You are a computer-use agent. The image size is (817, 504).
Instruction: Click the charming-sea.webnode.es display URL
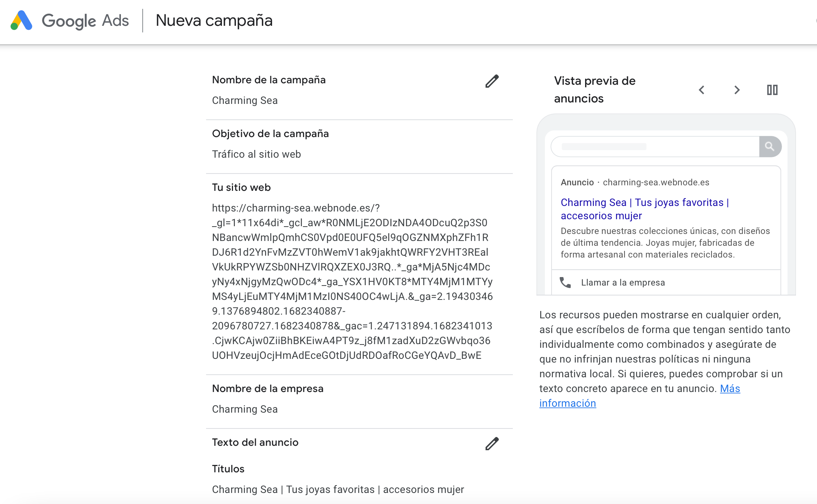pos(656,182)
